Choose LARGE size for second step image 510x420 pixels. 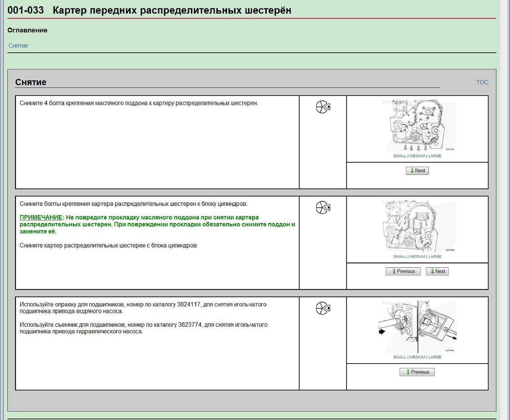click(x=435, y=256)
